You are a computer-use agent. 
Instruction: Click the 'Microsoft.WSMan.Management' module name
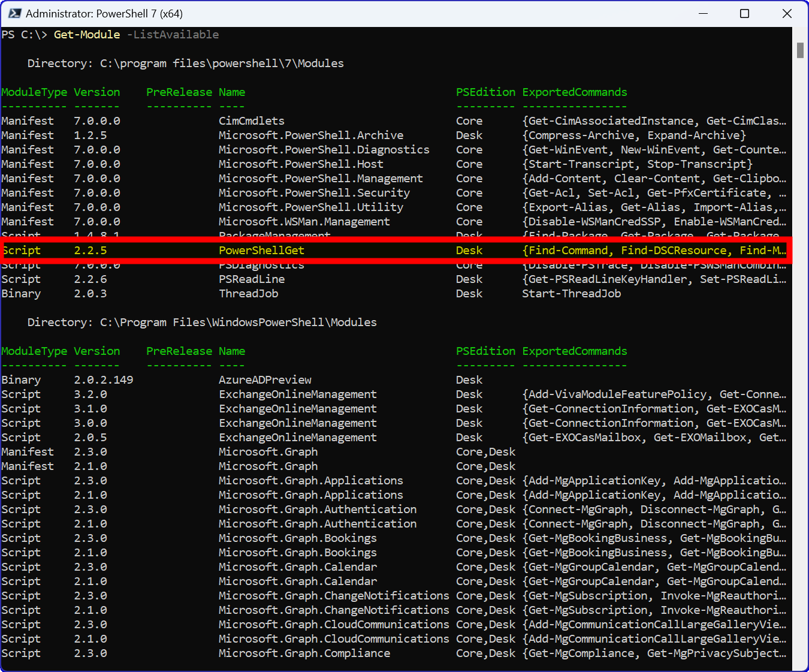click(x=304, y=222)
